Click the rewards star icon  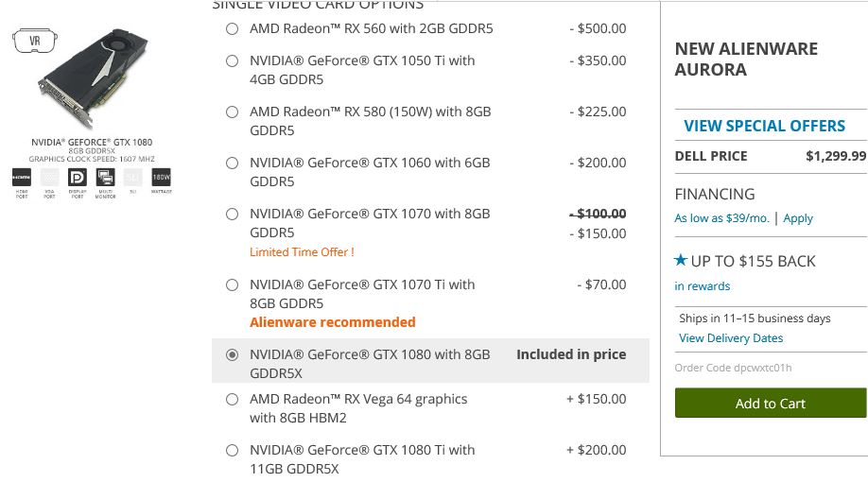click(x=681, y=260)
